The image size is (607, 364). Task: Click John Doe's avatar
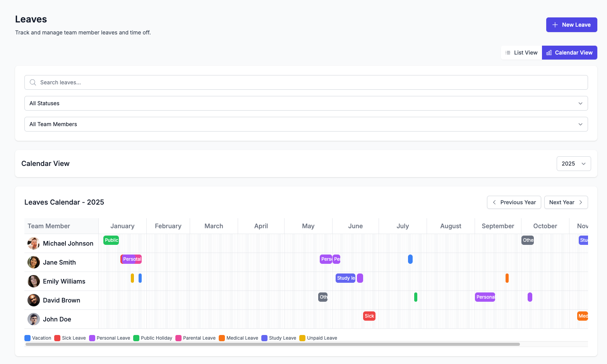(34, 319)
